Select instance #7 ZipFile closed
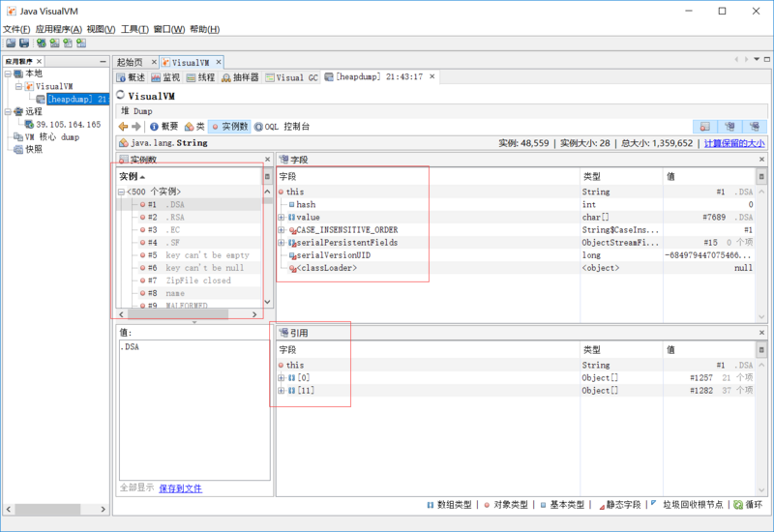Screen dimensions: 774x532 tap(189, 281)
